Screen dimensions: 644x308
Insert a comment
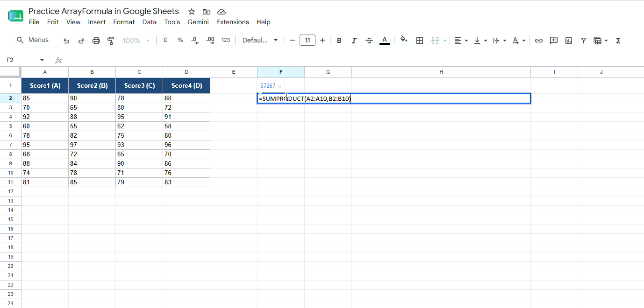[554, 41]
